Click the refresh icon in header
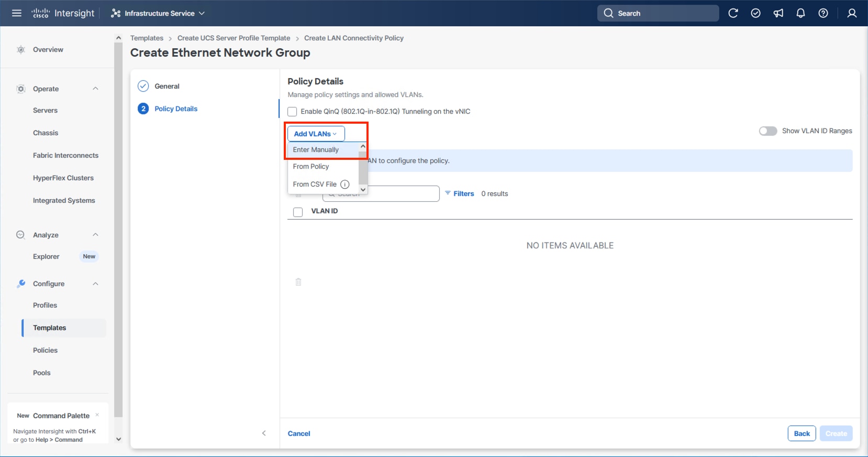 point(733,13)
